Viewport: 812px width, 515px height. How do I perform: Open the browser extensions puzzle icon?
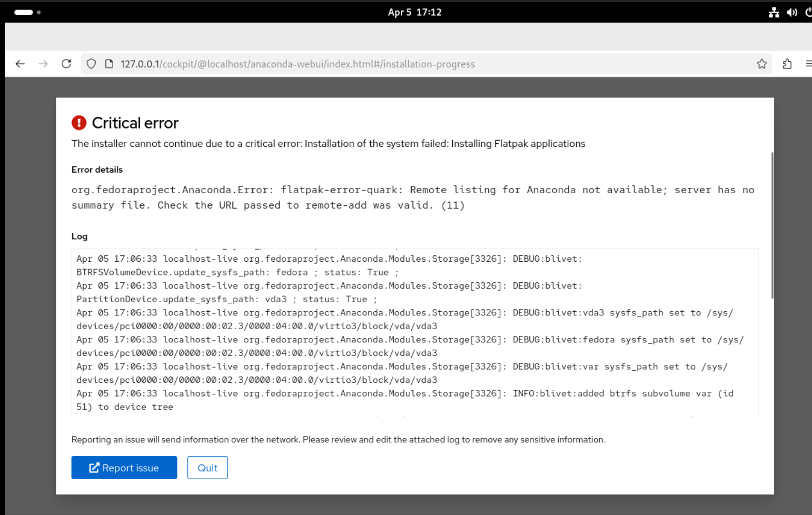tap(787, 64)
